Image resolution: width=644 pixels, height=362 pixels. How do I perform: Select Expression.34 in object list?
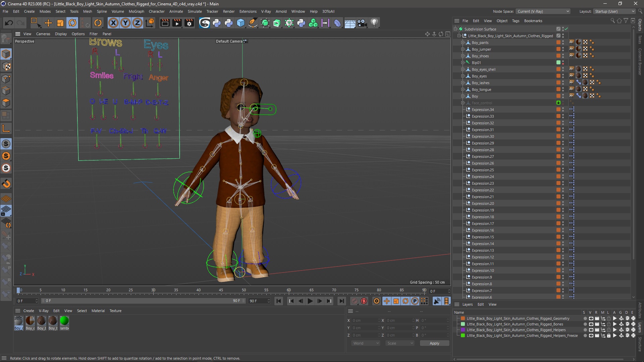(483, 110)
